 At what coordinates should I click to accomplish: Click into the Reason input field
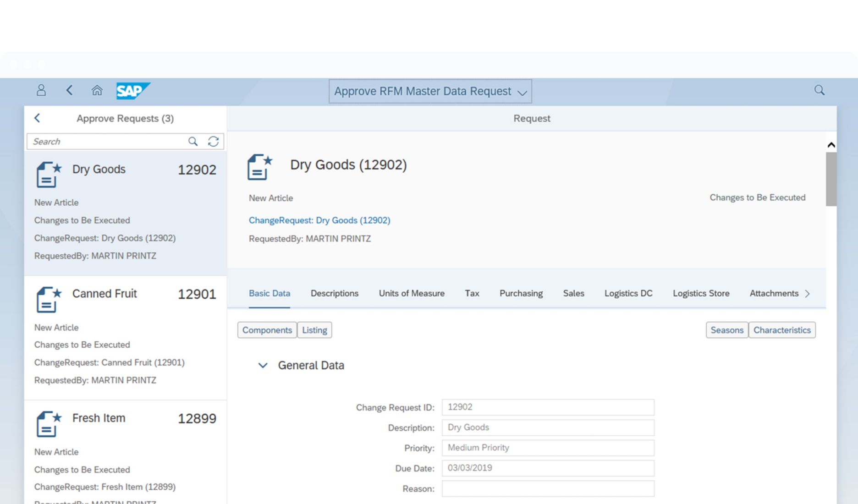pyautogui.click(x=547, y=488)
